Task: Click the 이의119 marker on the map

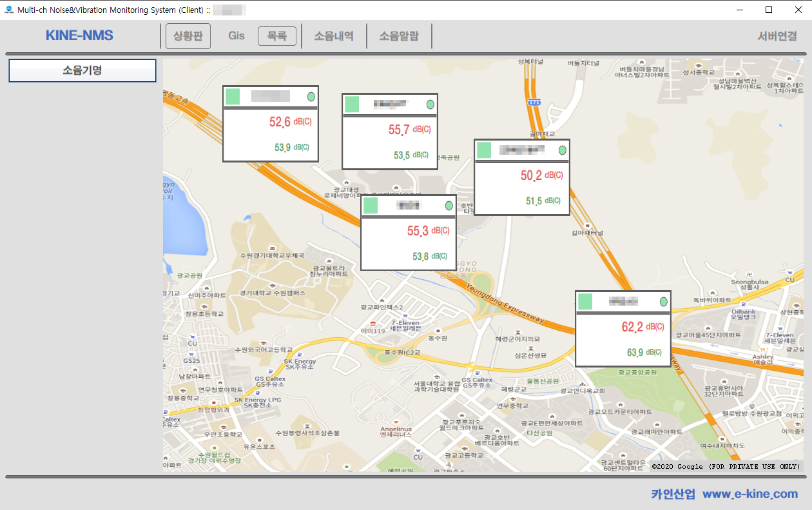Action: pos(372,328)
